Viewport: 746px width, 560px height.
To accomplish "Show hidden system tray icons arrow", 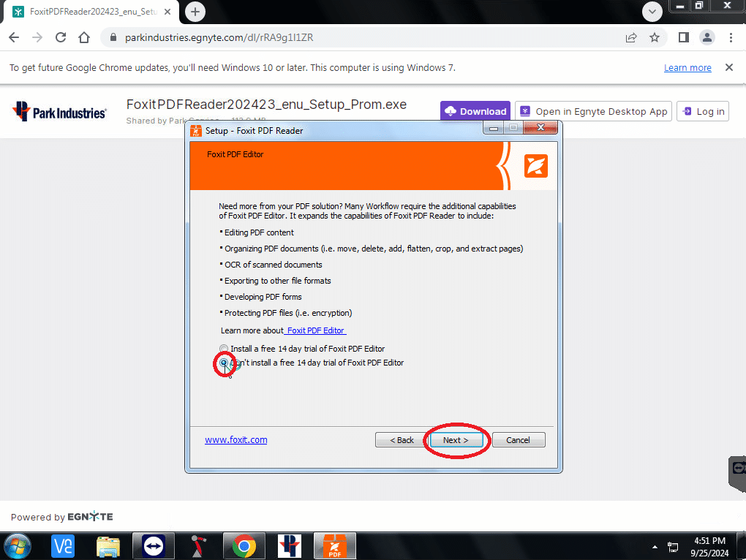I will point(655,547).
